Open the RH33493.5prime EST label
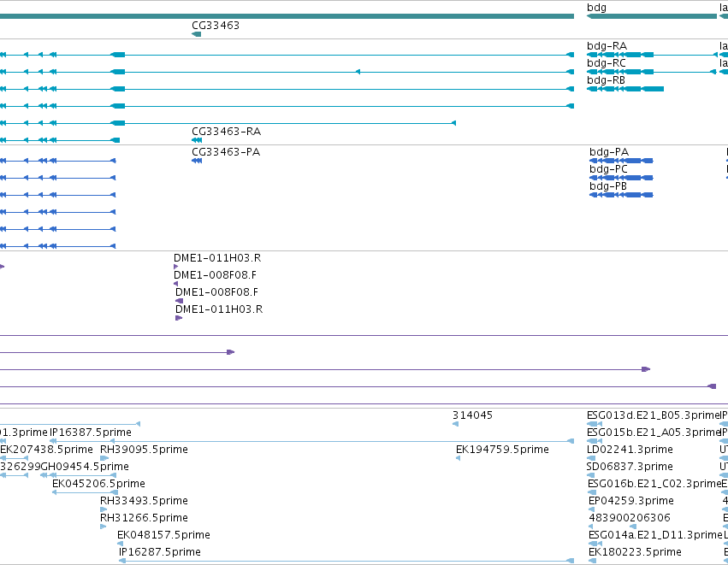 (144, 501)
